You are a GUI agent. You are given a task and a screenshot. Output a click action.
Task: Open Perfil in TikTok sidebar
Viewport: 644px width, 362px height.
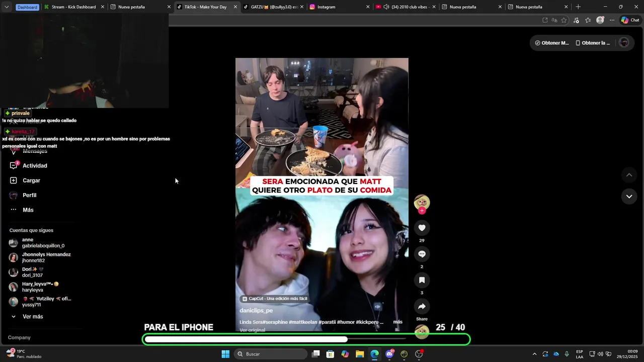coord(29,195)
